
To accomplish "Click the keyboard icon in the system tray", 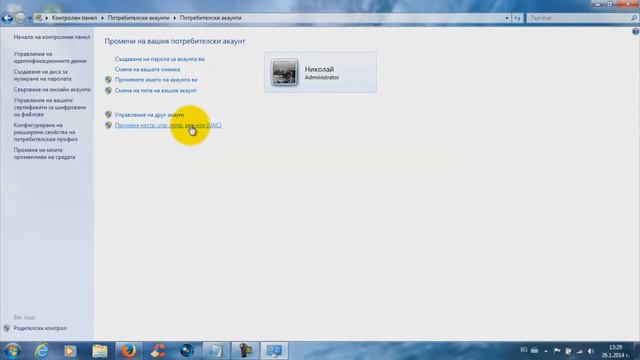I will click(534, 351).
